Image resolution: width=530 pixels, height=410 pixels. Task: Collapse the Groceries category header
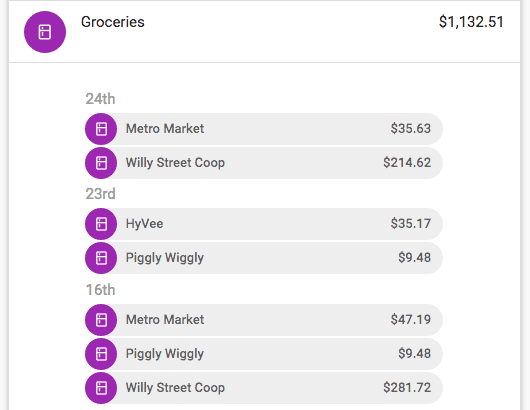click(x=264, y=32)
